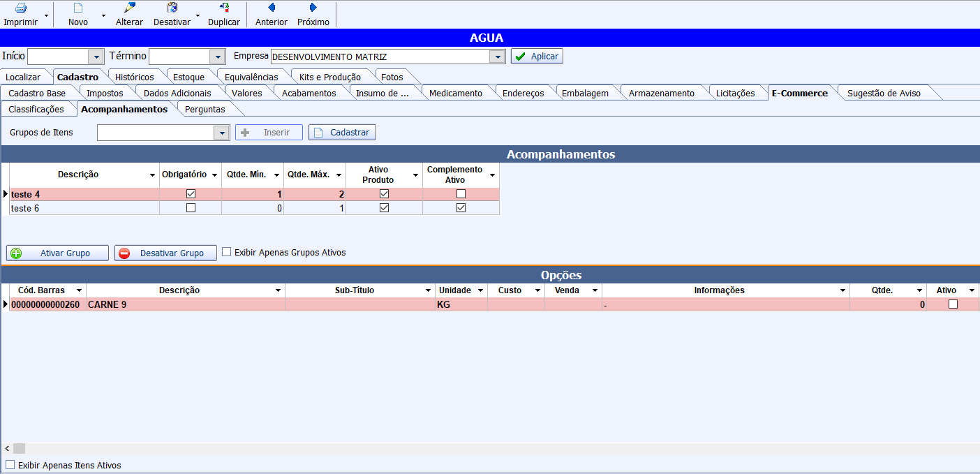
Task: Click the Duplicar toolbar icon
Action: point(224,8)
